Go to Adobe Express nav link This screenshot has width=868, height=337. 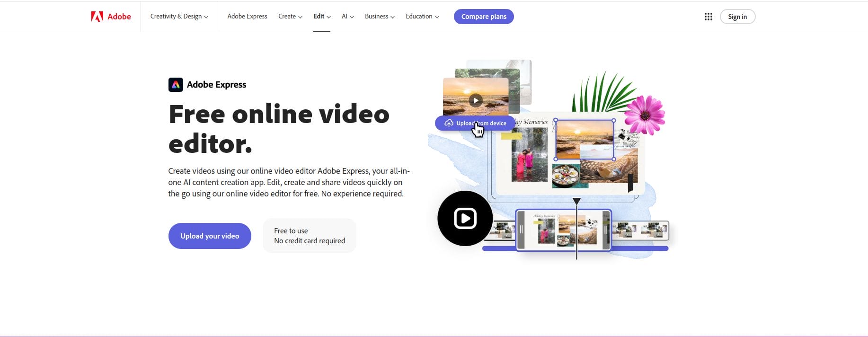(247, 17)
